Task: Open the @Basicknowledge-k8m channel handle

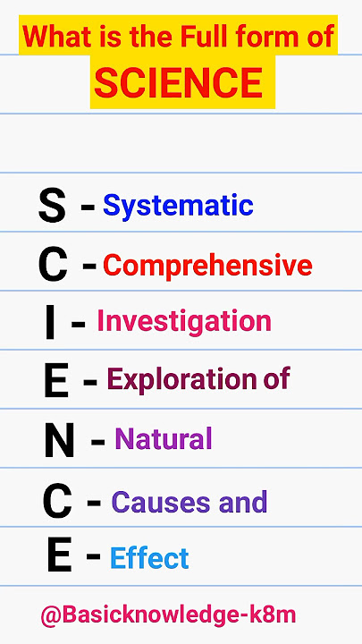Action: (x=168, y=615)
